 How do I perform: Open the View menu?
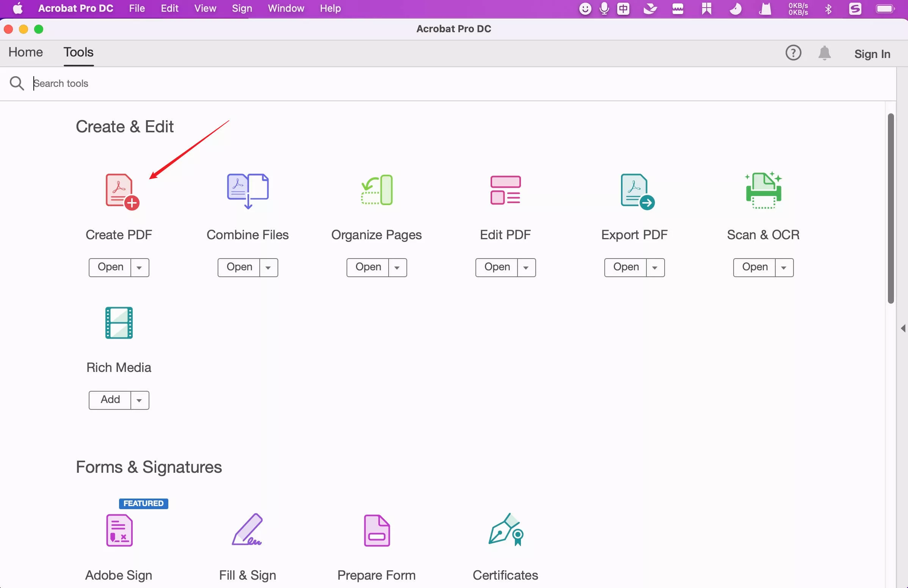click(x=205, y=8)
